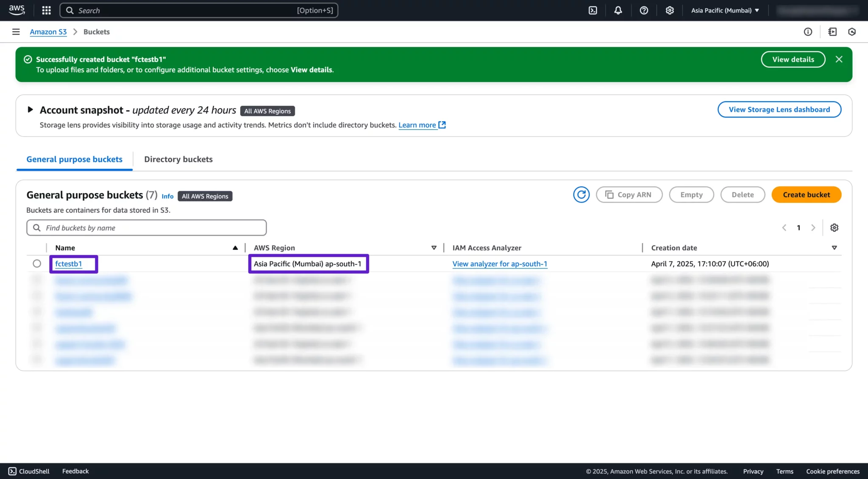Open the fctestb1 bucket link
The image size is (868, 479).
coord(69,264)
